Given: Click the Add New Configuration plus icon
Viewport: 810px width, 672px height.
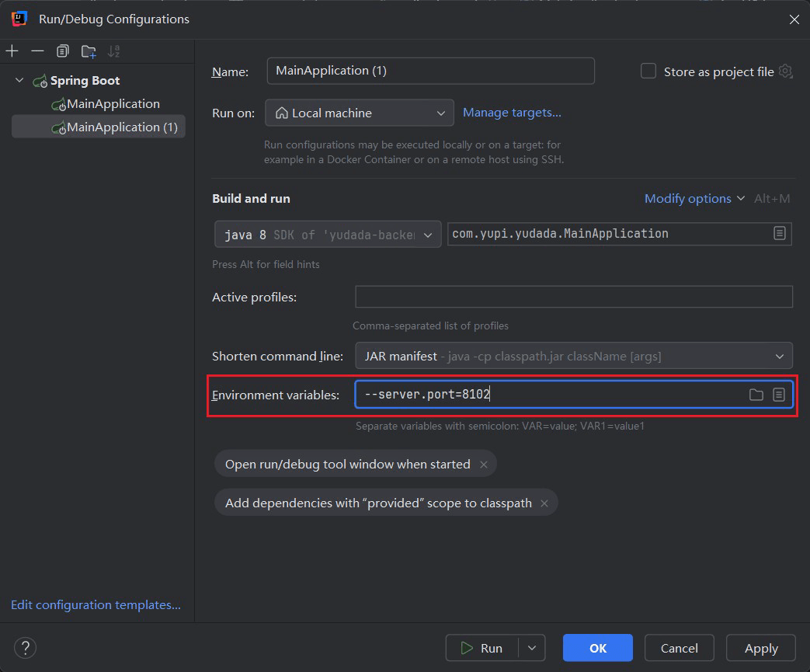Looking at the screenshot, I should coord(12,51).
